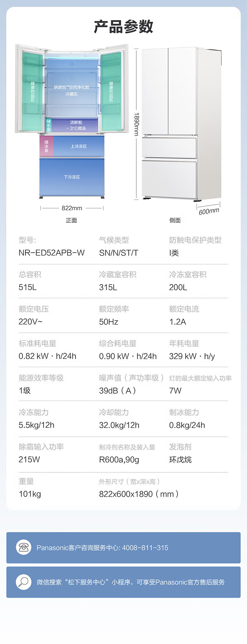Open the 松下服务中心 WeChat mini-program banner text
This screenshot has width=247, height=644.
tap(130, 582)
